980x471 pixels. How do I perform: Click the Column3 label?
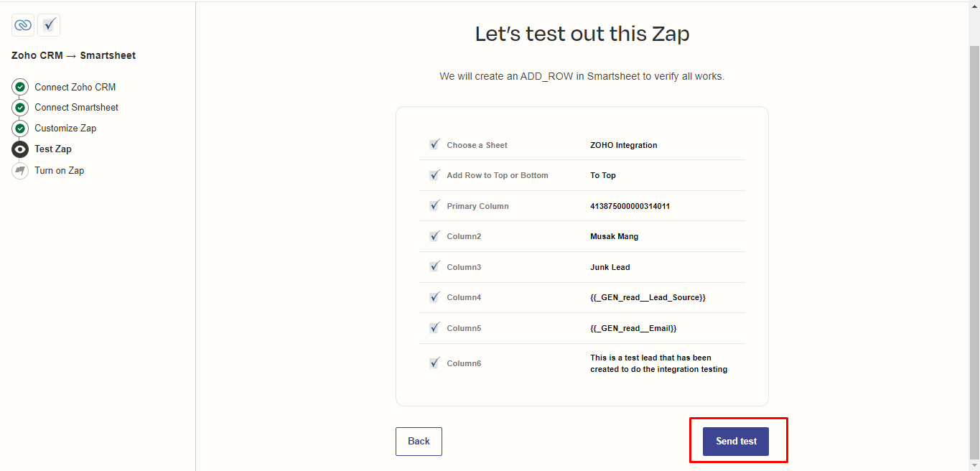tap(464, 267)
